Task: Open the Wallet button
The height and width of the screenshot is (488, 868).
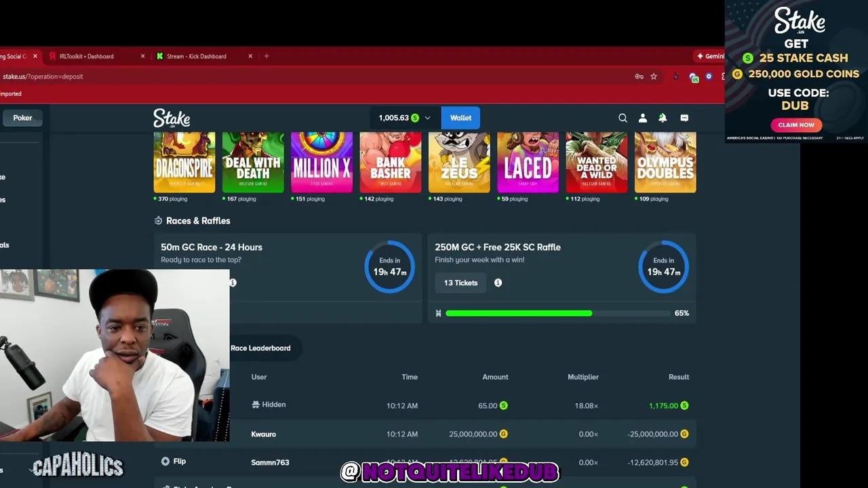Action: (460, 117)
